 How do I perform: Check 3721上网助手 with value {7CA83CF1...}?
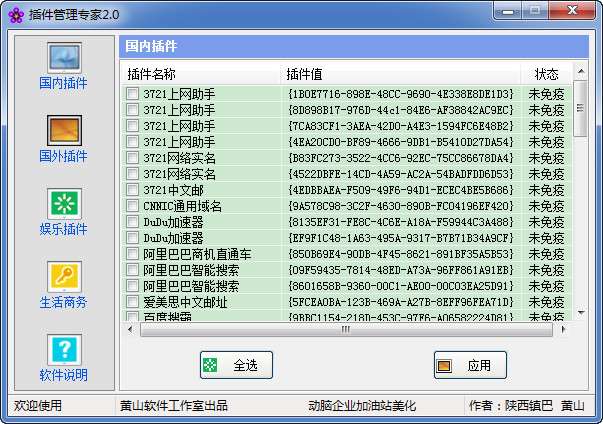132,125
